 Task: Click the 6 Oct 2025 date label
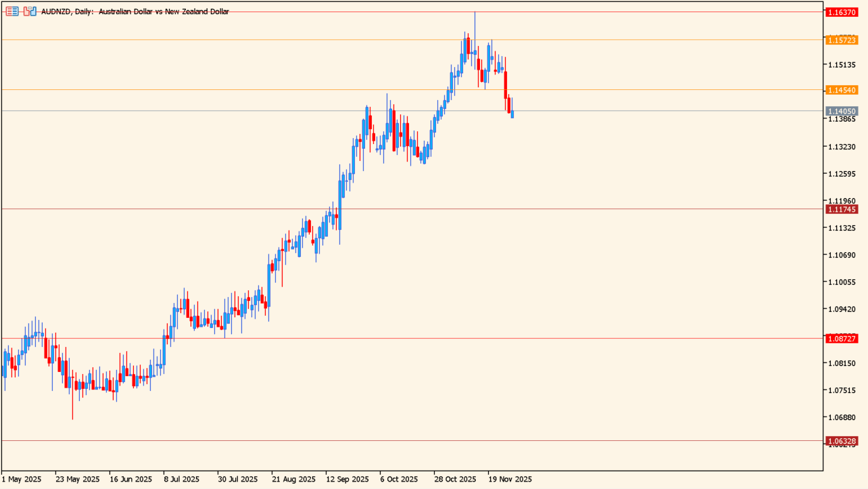point(400,480)
